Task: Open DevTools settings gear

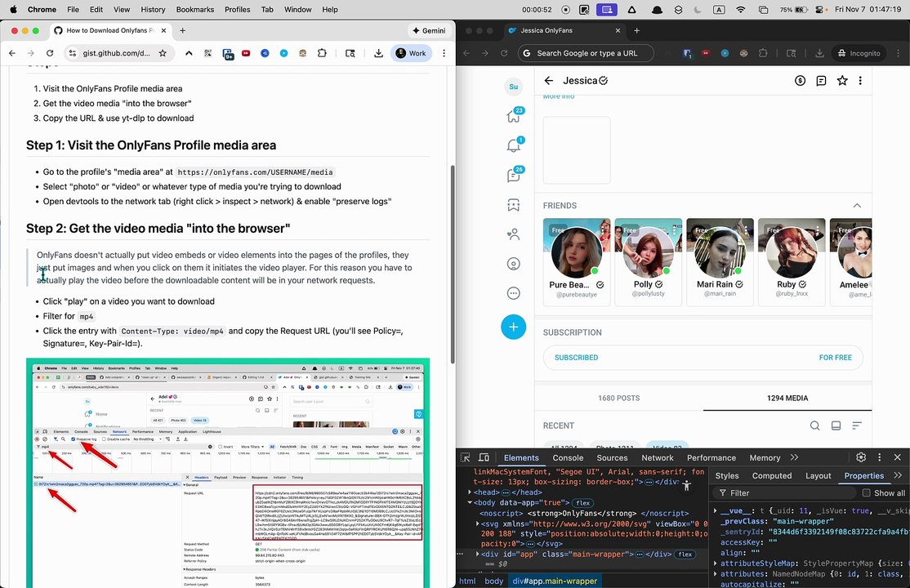Action: point(861,457)
